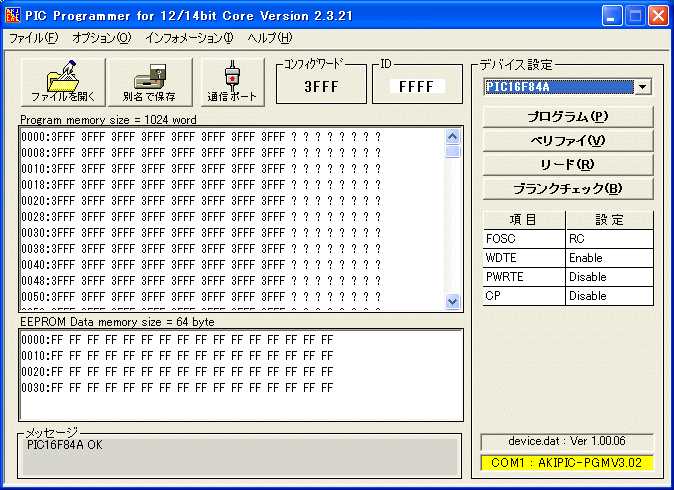Toggle the WDTE Enable setting cell
The height and width of the screenshot is (490, 674).
pyautogui.click(x=609, y=258)
